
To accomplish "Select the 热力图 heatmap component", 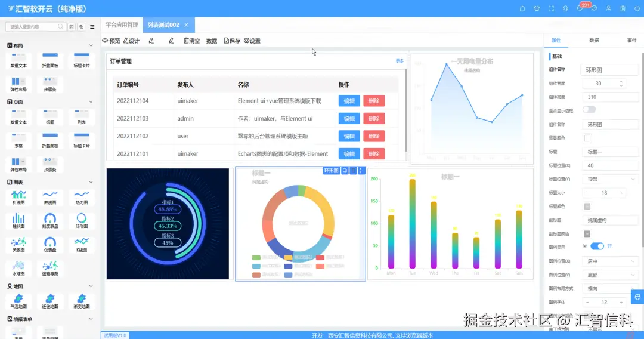I will pyautogui.click(x=81, y=197).
